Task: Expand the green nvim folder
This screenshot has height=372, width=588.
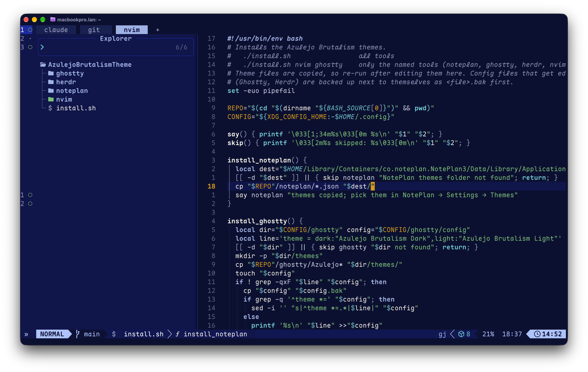Action: pyautogui.click(x=60, y=99)
